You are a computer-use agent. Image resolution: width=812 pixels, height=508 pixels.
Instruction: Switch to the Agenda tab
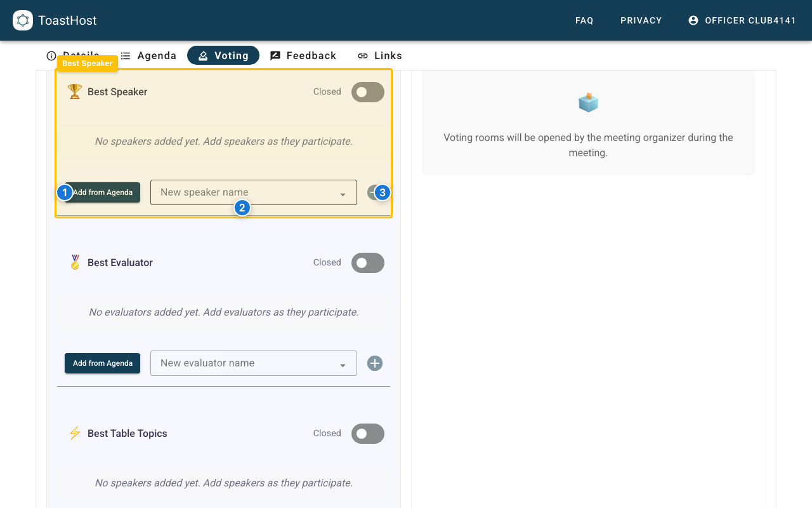point(149,56)
